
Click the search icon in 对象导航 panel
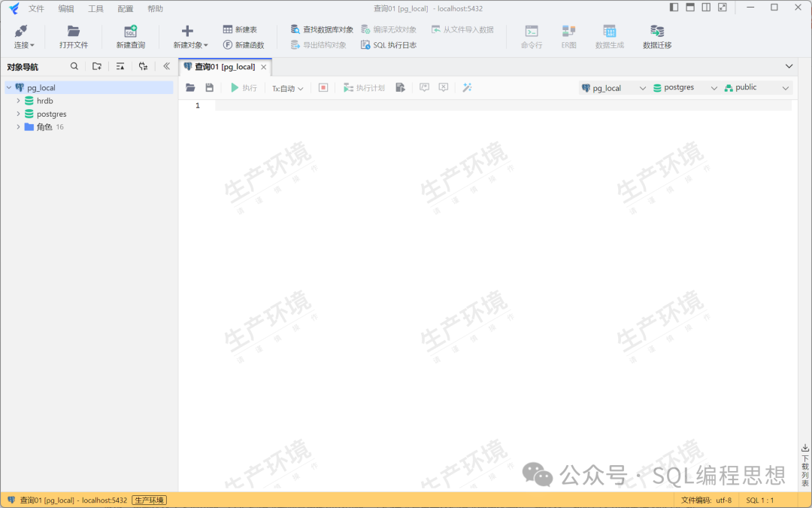(74, 66)
